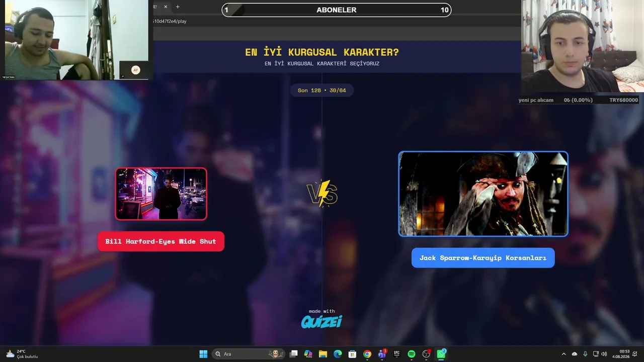Open Microsoft Teams from the taskbar

coord(382,354)
